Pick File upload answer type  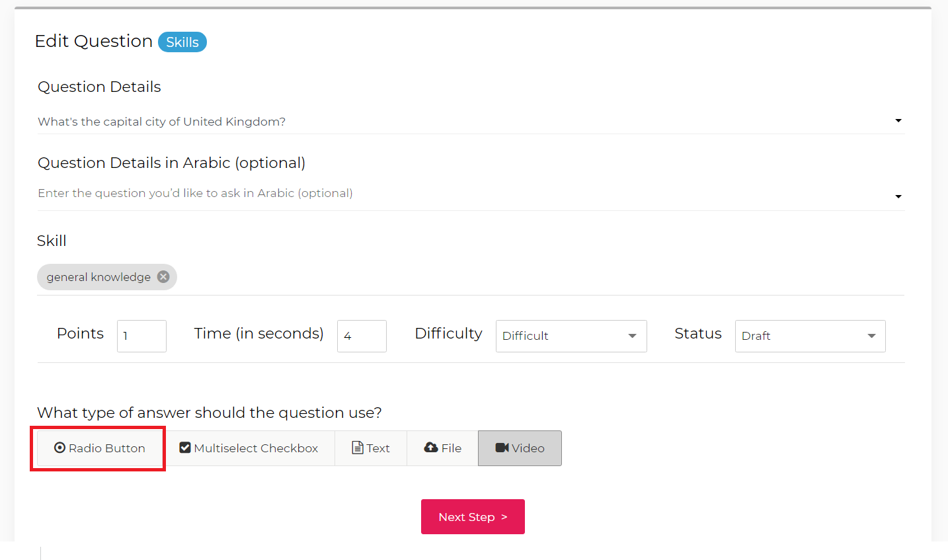(x=443, y=448)
